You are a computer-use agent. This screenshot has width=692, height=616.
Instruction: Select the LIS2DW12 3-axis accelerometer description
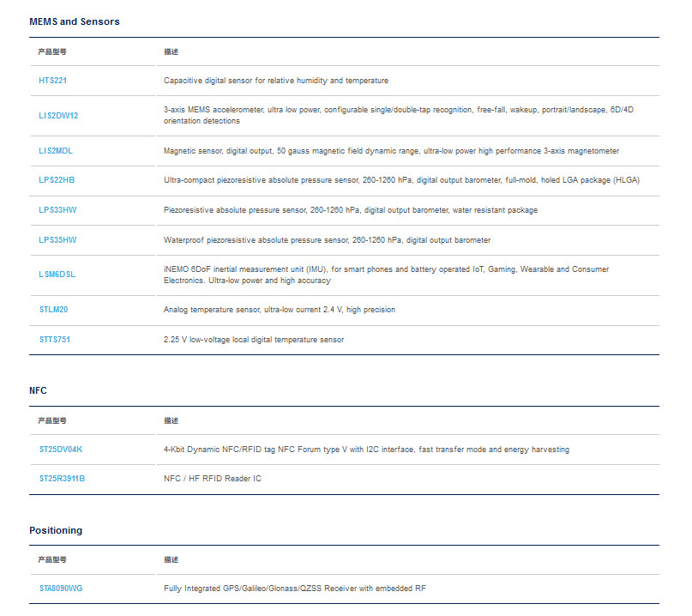coord(399,115)
